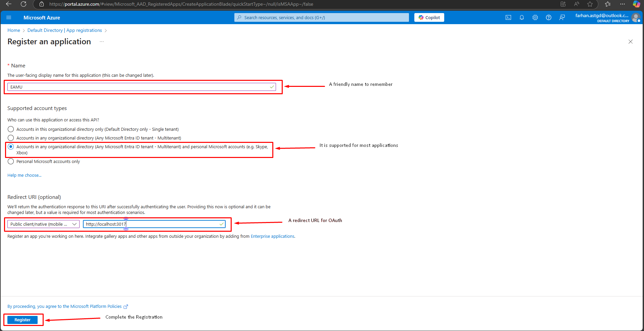
Task: Click the farhan.astgd@outlook account name
Action: tap(602, 15)
